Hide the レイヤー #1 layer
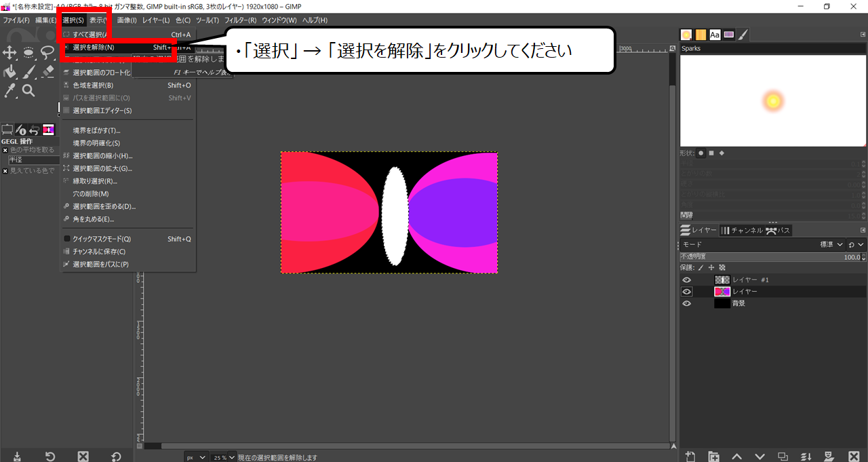Viewport: 868px width, 462px height. click(687, 280)
